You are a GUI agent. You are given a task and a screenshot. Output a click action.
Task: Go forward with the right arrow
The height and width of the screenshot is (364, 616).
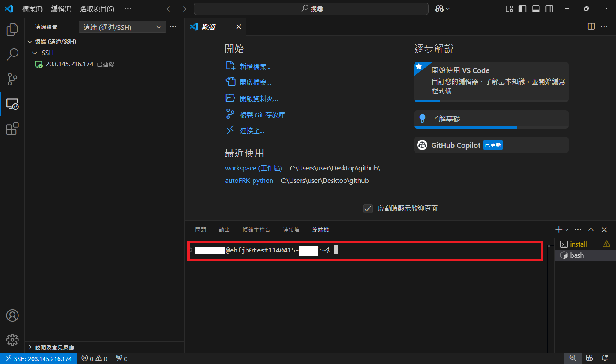tap(183, 9)
